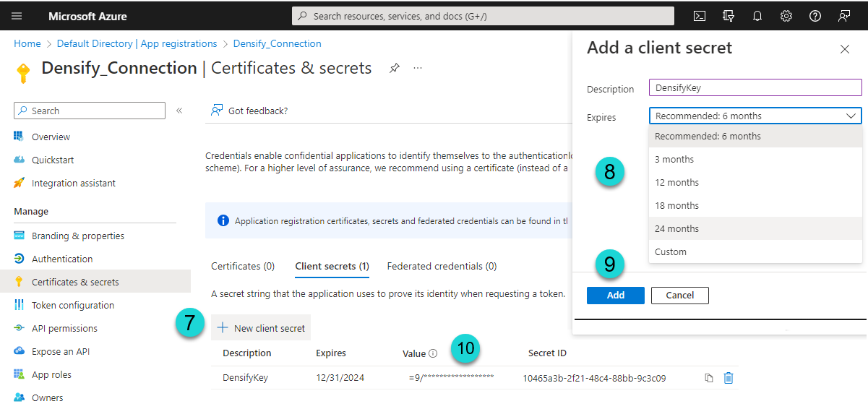Click the Secret ID column header
The image size is (868, 409).
click(x=547, y=353)
